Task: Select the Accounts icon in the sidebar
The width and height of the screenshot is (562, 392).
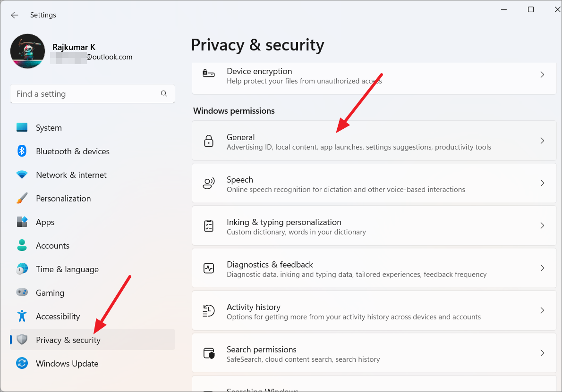Action: tap(22, 245)
